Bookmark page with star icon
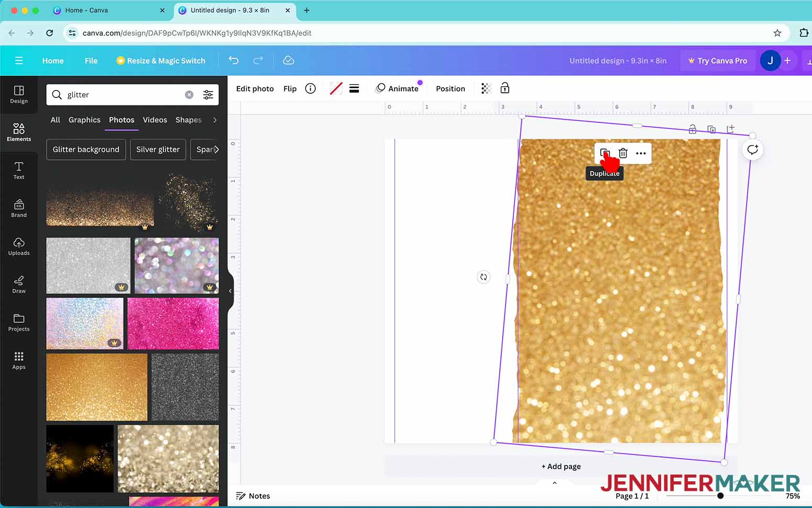Viewport: 812px width, 508px height. coord(777,33)
